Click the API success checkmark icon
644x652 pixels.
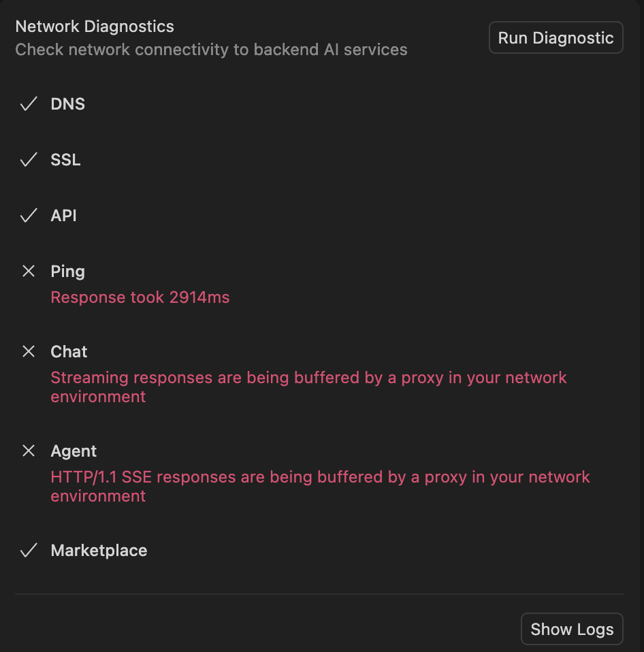(x=29, y=216)
